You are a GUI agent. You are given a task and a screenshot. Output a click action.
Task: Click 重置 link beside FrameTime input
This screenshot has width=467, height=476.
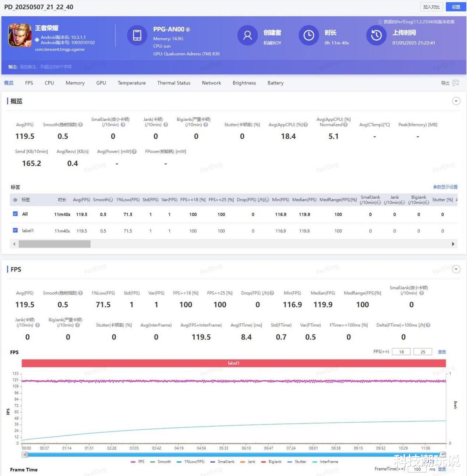[x=442, y=469]
